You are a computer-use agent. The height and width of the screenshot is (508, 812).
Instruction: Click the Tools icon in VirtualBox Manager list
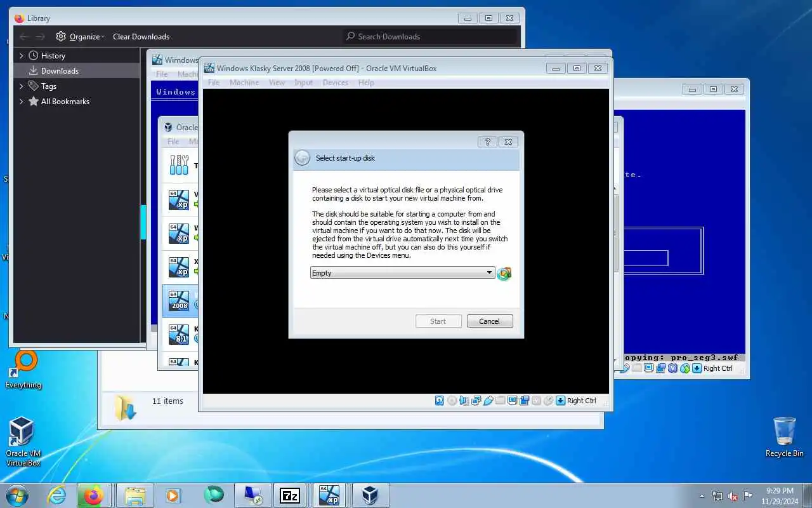tap(179, 165)
